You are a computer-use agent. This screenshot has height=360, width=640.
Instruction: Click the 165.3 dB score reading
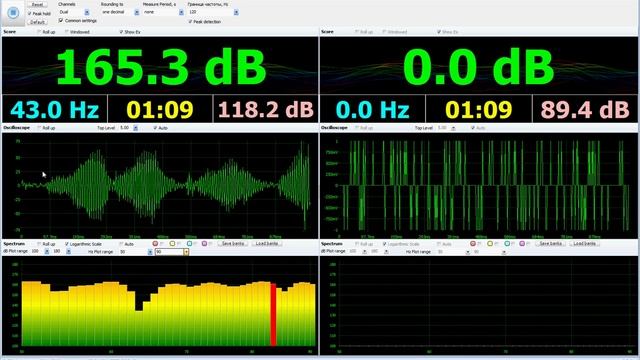pyautogui.click(x=161, y=67)
